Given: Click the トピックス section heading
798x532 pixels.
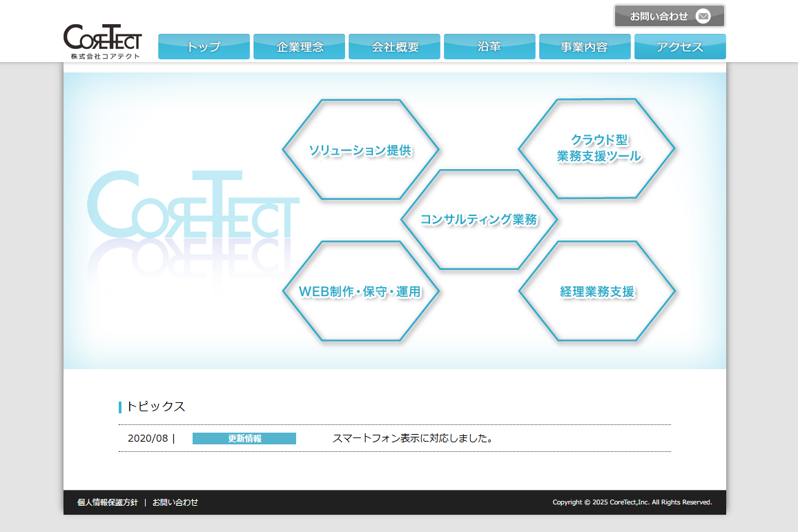Looking at the screenshot, I should pos(156,406).
